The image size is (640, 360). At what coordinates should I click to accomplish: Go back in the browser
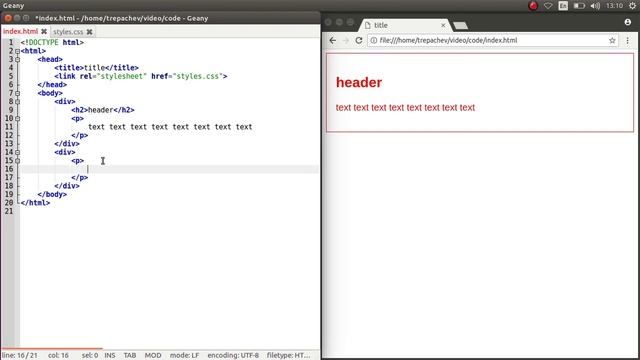coord(333,40)
